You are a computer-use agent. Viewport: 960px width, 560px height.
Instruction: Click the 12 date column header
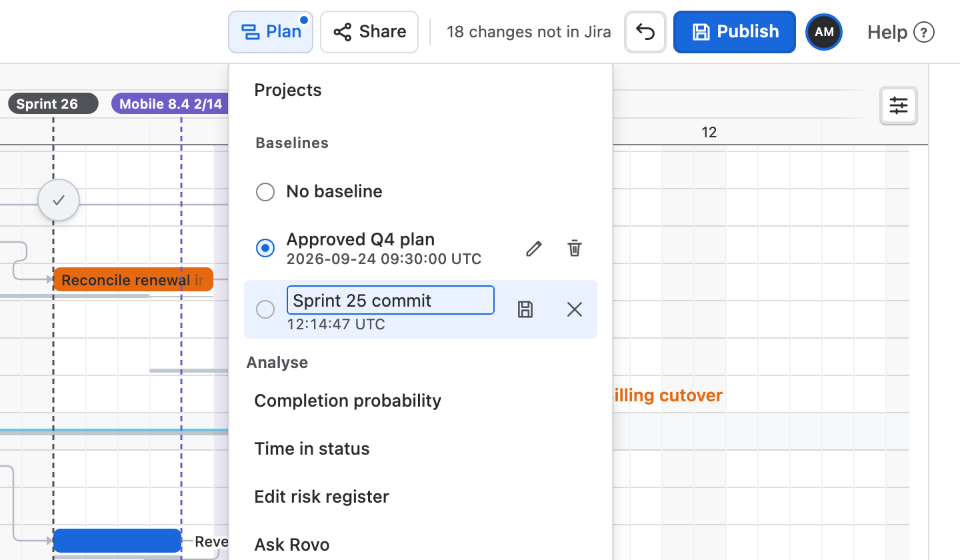pos(709,132)
